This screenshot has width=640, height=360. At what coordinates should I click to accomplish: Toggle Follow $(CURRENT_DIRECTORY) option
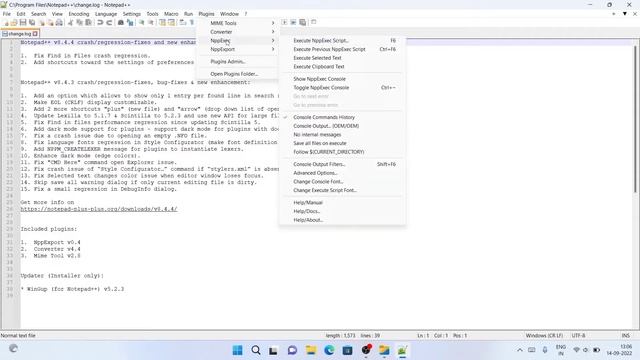(x=342, y=152)
